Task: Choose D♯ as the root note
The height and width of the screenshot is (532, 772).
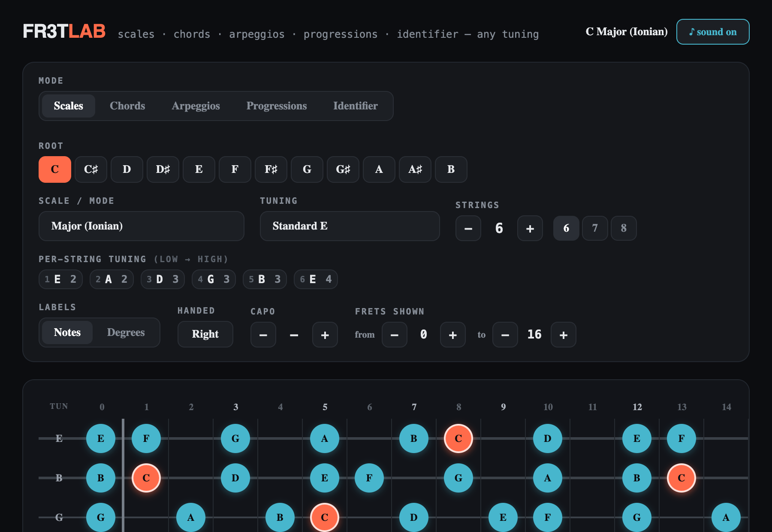Action: point(163,169)
